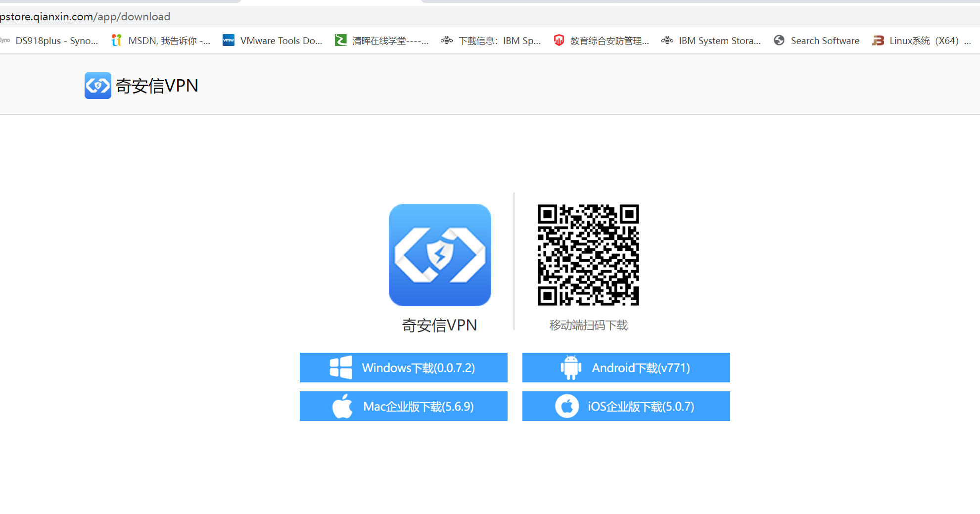Open Search Software bookmark
980x514 pixels.
[x=817, y=41]
